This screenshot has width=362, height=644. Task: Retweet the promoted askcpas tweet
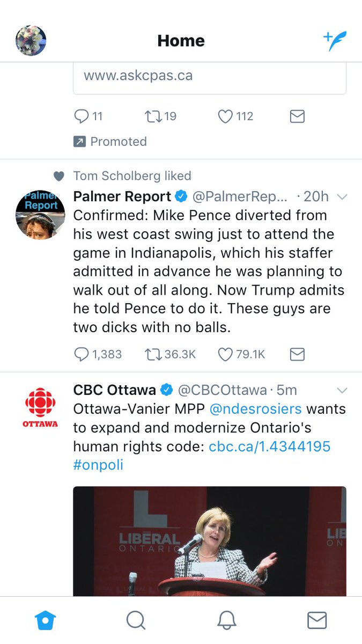pos(153,116)
